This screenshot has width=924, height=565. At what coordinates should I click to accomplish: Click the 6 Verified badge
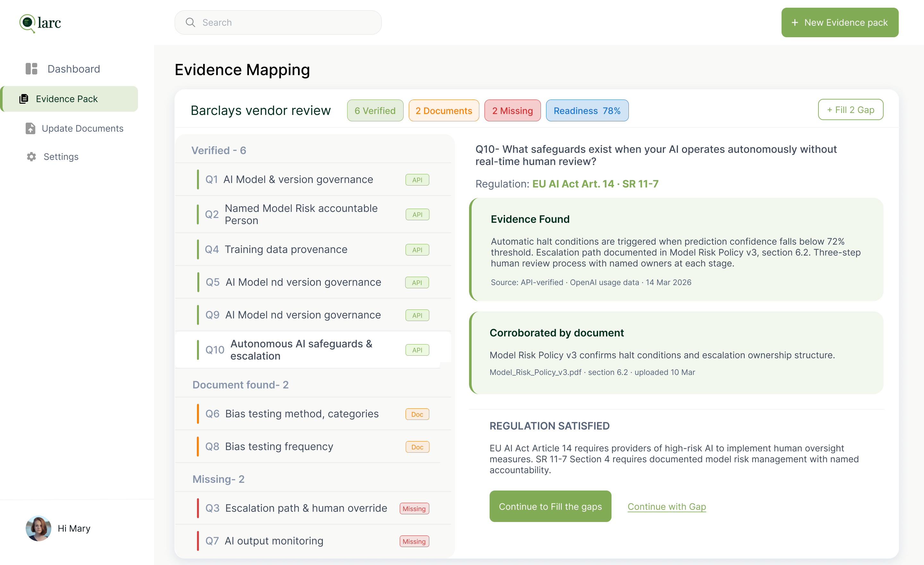[x=375, y=111]
